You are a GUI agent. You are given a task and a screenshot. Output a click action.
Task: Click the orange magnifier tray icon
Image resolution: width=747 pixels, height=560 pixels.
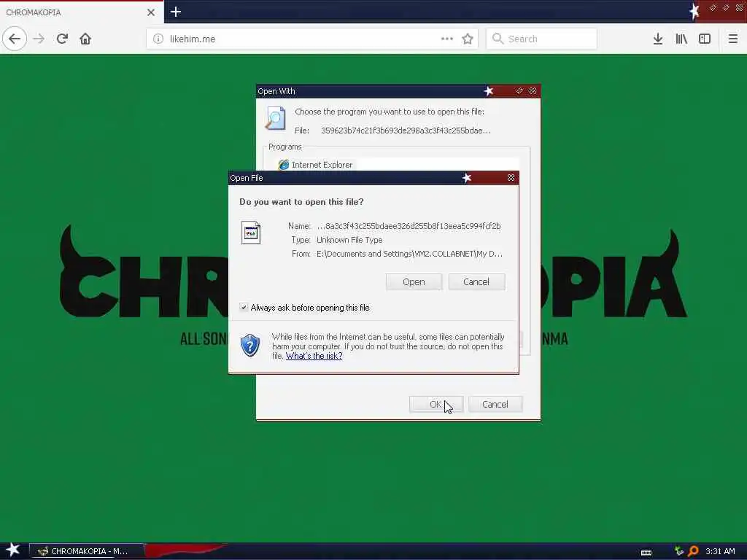693,551
